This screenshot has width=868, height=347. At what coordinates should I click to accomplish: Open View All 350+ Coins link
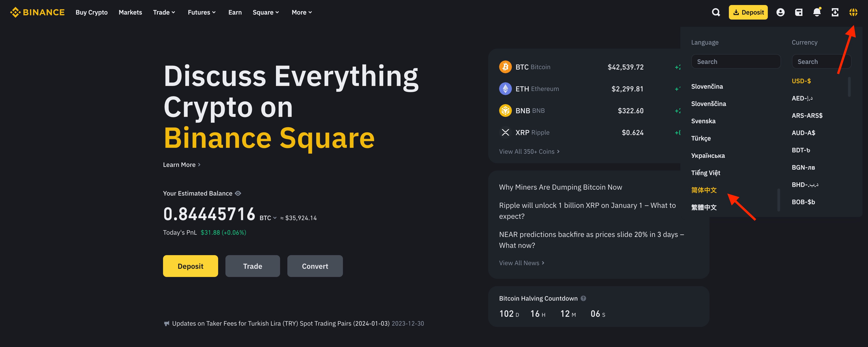(529, 151)
